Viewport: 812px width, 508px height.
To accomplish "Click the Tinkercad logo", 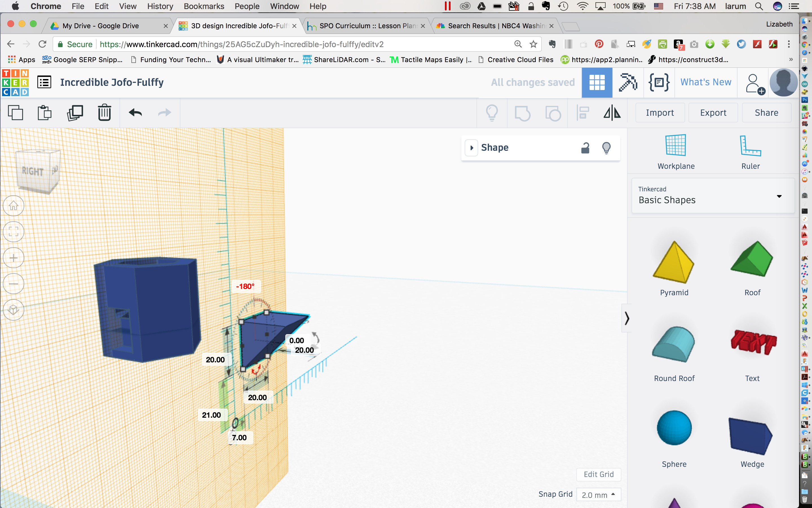I will [x=16, y=83].
